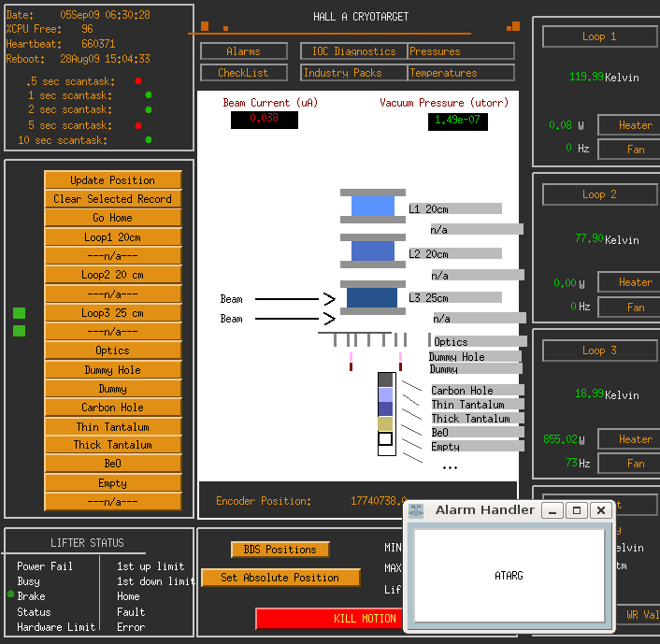Open IOC Diagnostics
This screenshot has width=660, height=644.
pyautogui.click(x=353, y=51)
